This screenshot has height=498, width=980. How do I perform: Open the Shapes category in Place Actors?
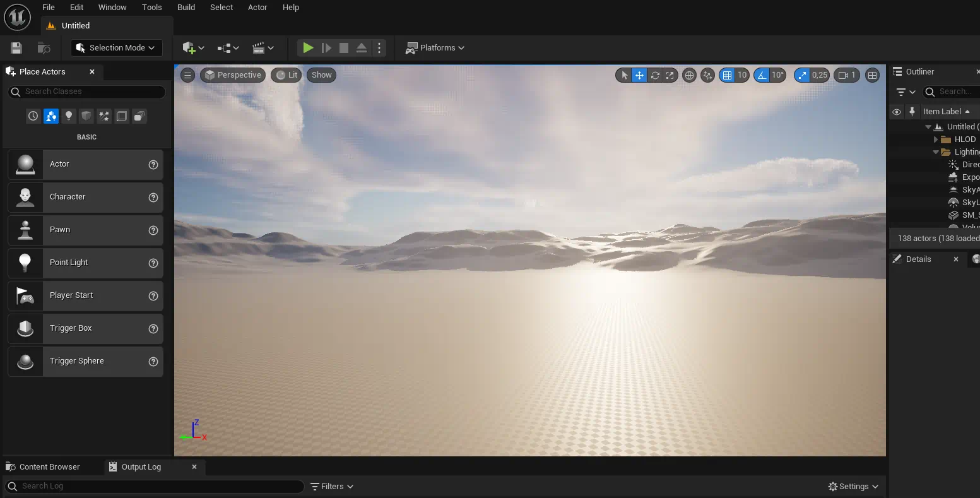(86, 116)
